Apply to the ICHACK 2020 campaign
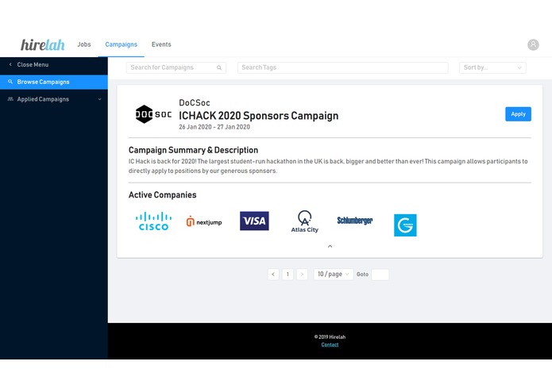552x392 pixels. pyautogui.click(x=518, y=114)
